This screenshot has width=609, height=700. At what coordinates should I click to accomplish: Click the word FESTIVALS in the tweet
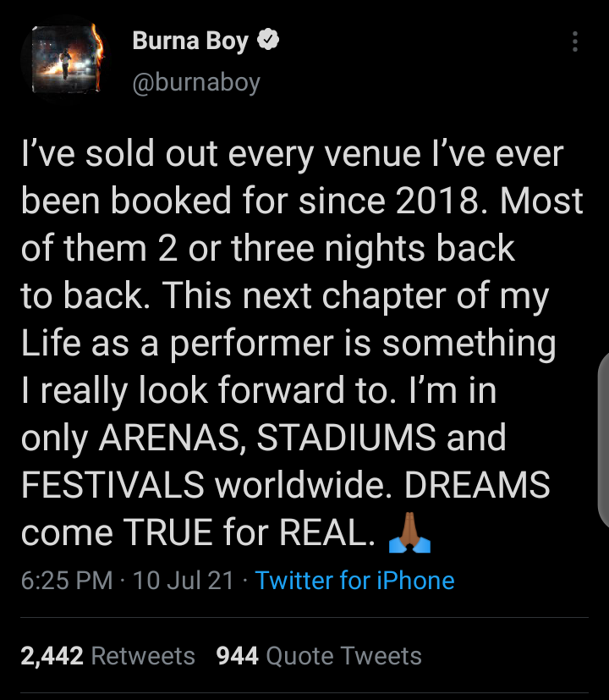click(112, 486)
